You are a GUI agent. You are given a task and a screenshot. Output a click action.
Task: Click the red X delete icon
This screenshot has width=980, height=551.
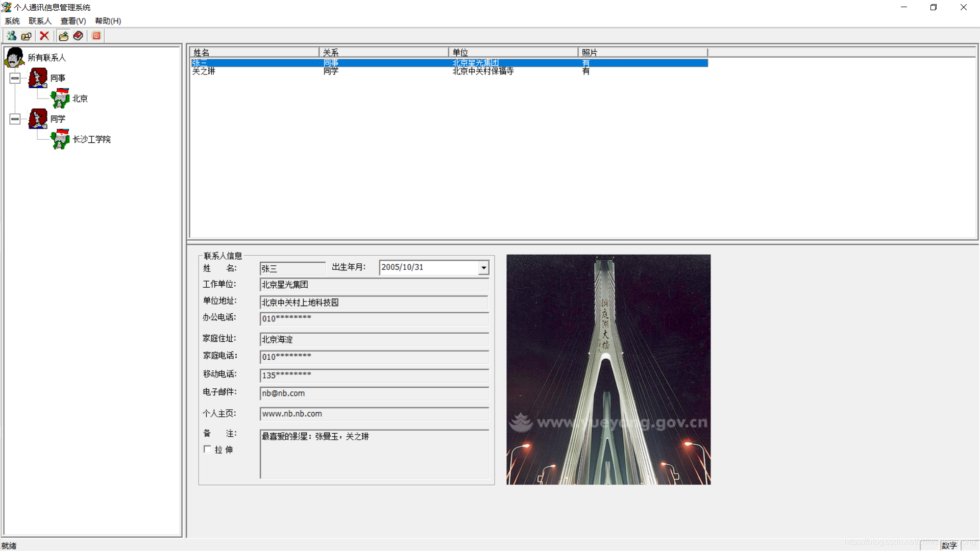coord(44,36)
